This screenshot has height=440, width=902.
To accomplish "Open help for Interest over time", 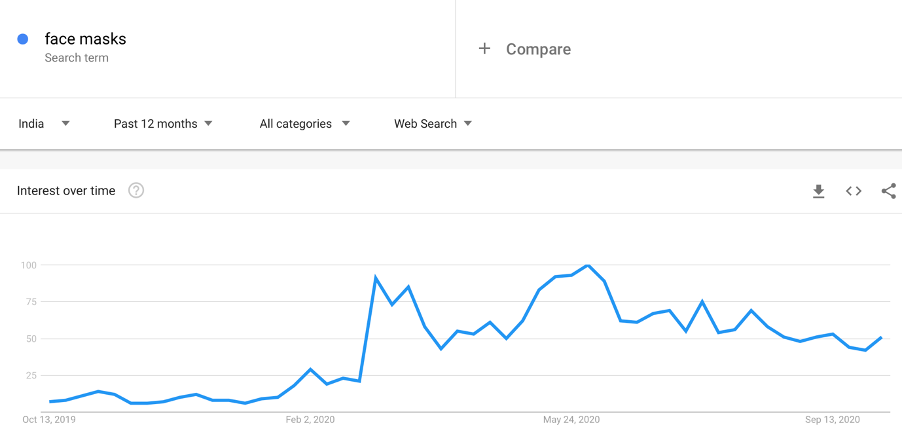I will click(x=136, y=190).
